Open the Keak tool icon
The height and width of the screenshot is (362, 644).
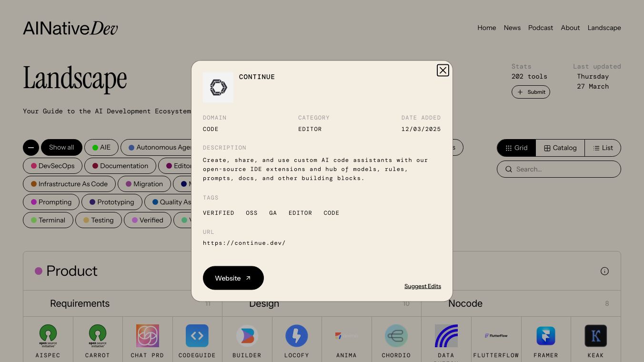[595, 336]
